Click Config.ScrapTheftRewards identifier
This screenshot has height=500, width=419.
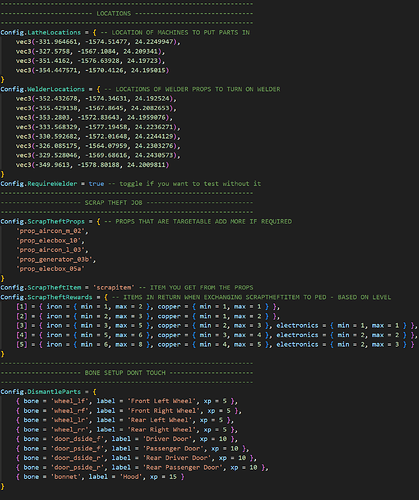pyautogui.click(x=46, y=297)
